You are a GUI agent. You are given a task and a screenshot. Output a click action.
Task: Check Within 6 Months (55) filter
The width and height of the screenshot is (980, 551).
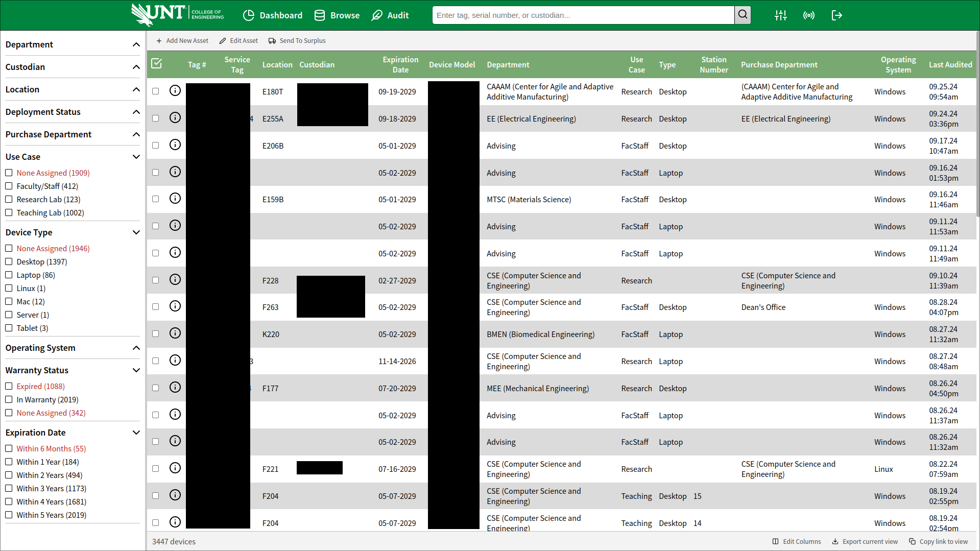(x=9, y=448)
